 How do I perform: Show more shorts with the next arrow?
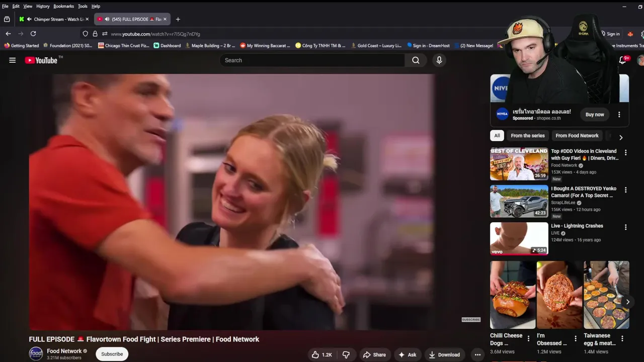(627, 302)
